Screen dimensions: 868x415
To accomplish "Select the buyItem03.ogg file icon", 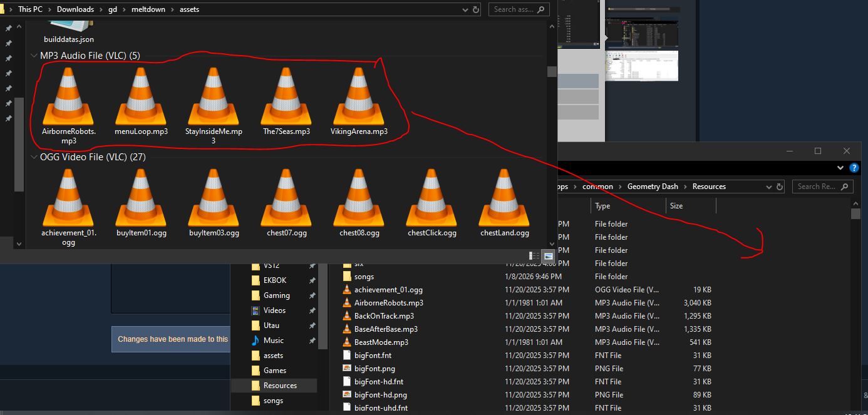I will tap(214, 198).
